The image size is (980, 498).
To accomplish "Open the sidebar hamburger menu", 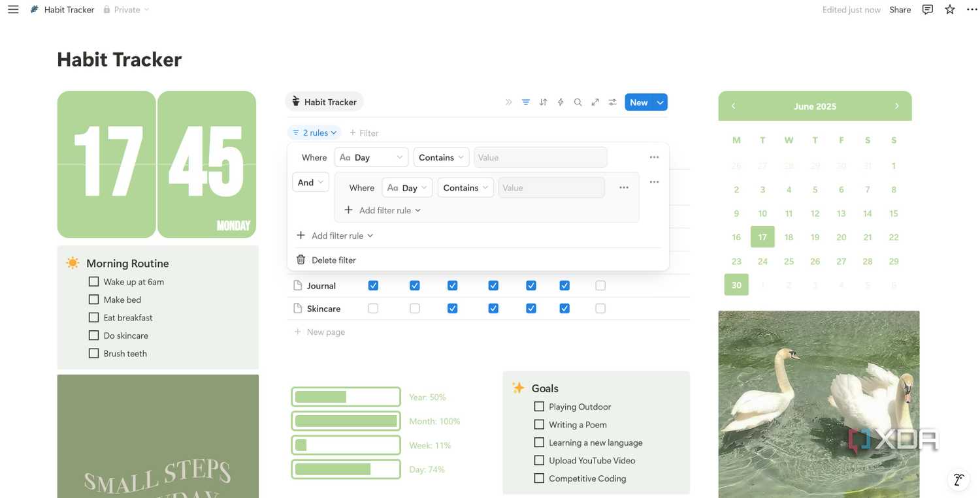I will click(x=13, y=10).
